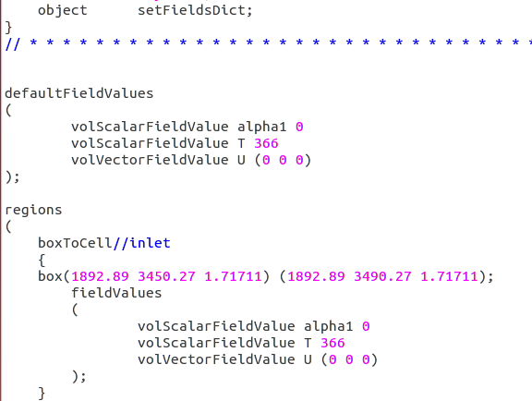This screenshot has width=532, height=401.
Task: Click the blue asterisk comment separator line
Action: click(x=268, y=43)
